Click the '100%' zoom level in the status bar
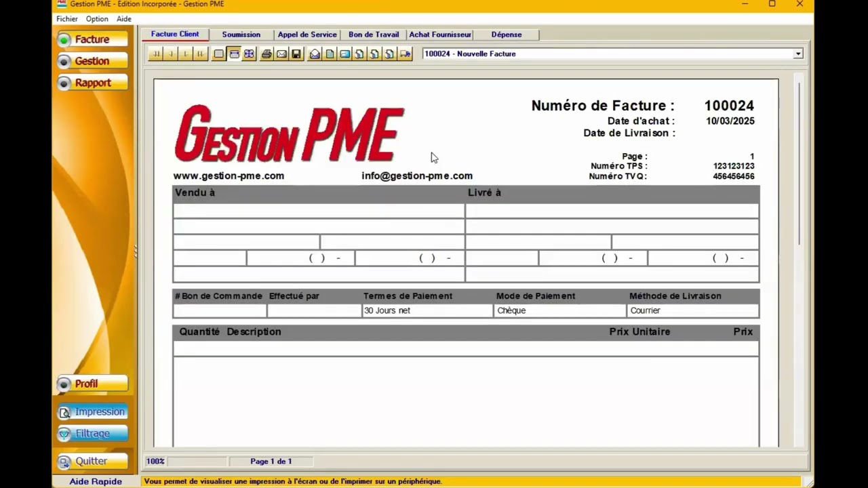 click(155, 462)
